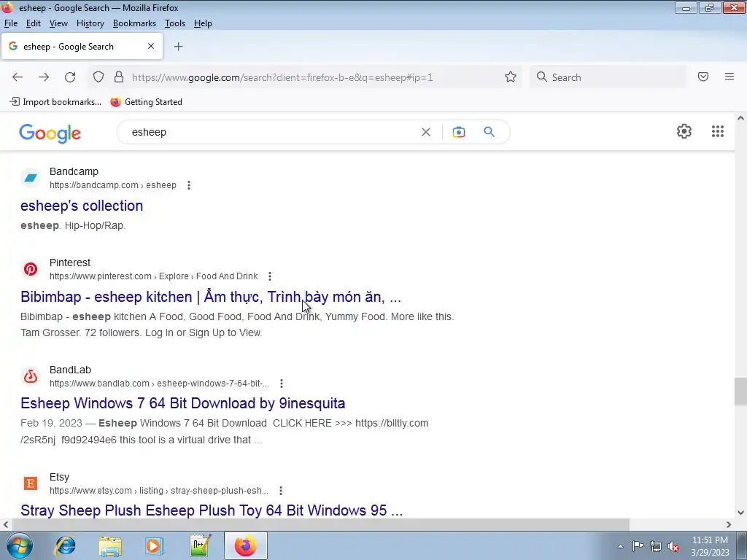This screenshot has height=560, width=747.
Task: Click the vertical scrollbar thumb
Action: click(740, 392)
